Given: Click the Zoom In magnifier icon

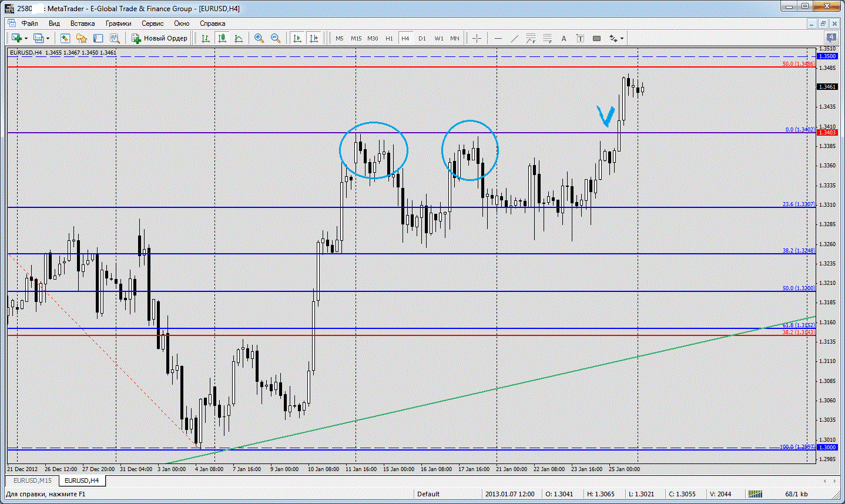Looking at the screenshot, I should pyautogui.click(x=259, y=38).
